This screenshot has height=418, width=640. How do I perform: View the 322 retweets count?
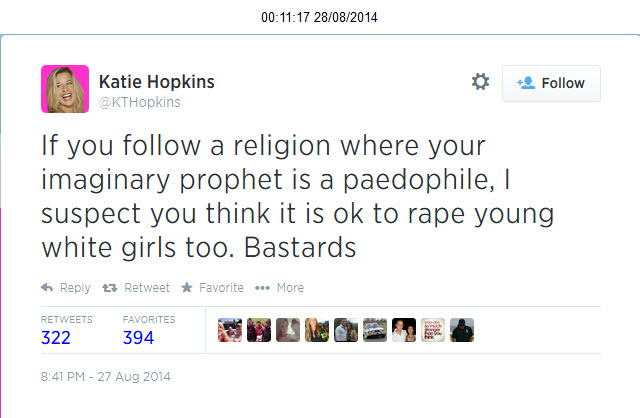[x=56, y=338]
